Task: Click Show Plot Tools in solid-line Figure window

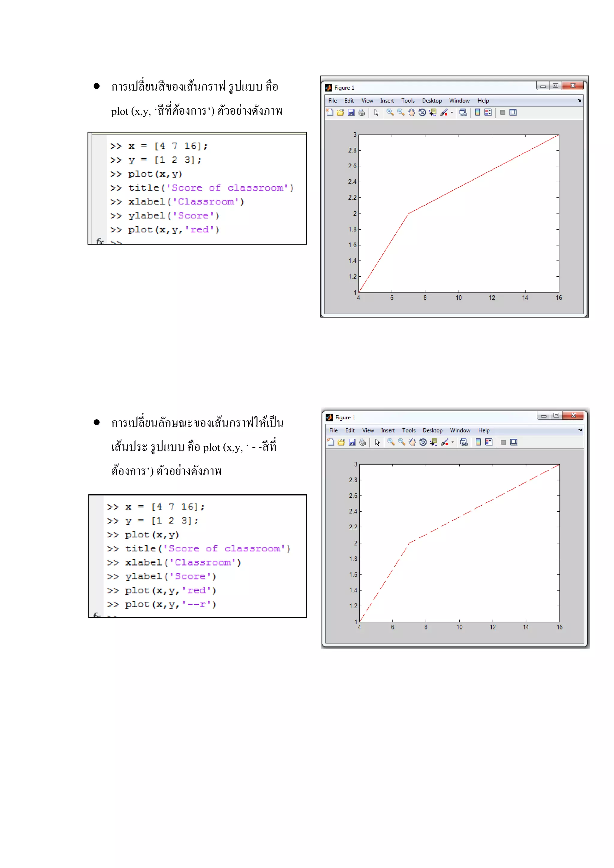Action: pyautogui.click(x=513, y=112)
